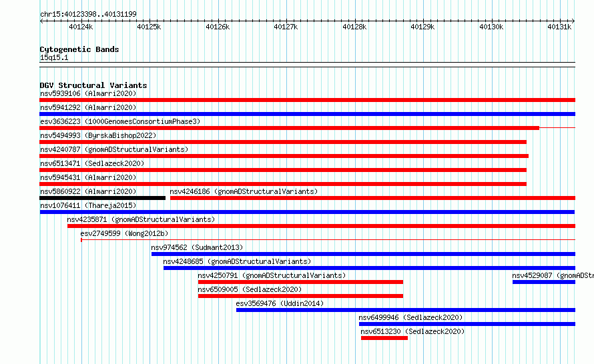
Task: Click the red bar under nsv4246186
Action: pos(373,198)
